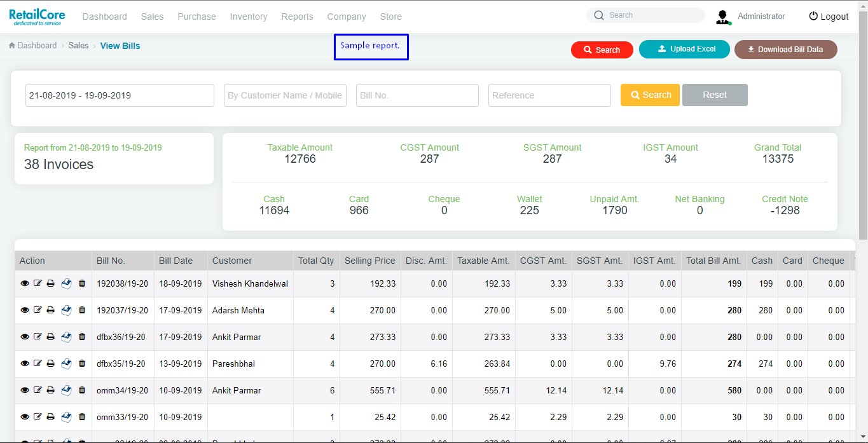868x443 pixels.
Task: Focus the top navigation Search box
Action: tap(645, 15)
